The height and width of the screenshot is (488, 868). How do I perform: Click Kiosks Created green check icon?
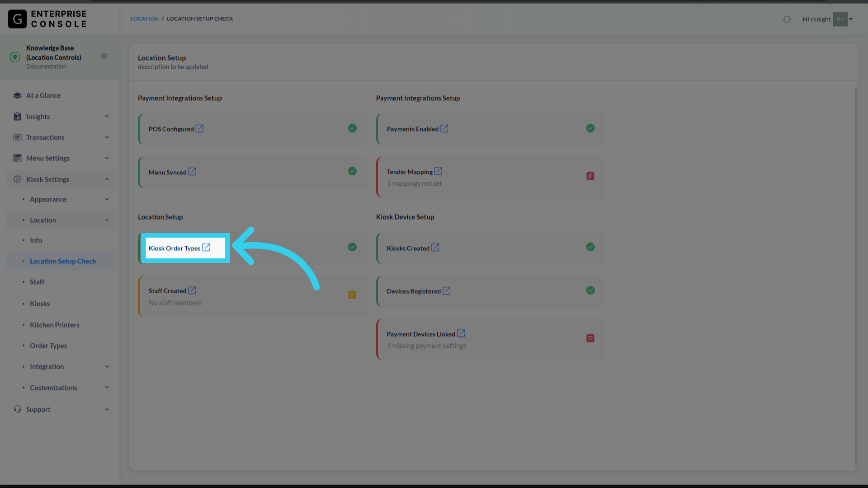(590, 247)
